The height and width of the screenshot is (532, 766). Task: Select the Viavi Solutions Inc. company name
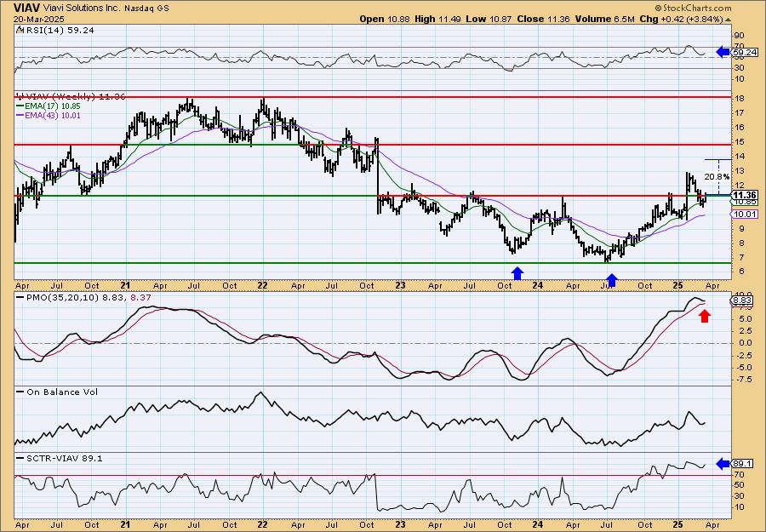pos(82,9)
